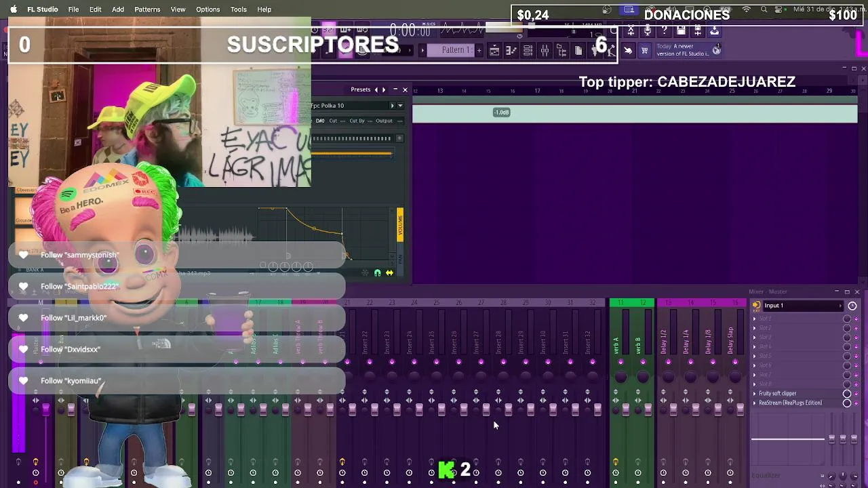868x488 pixels.
Task: Expand the Slot 5 effect menu arrow
Action: pos(754,356)
